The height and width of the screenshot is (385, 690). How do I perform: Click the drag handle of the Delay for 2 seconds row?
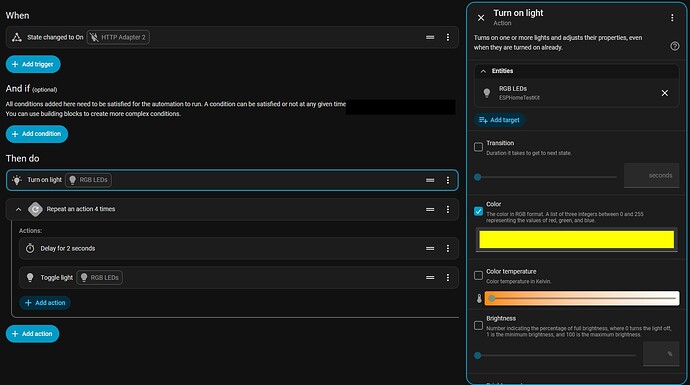point(430,248)
